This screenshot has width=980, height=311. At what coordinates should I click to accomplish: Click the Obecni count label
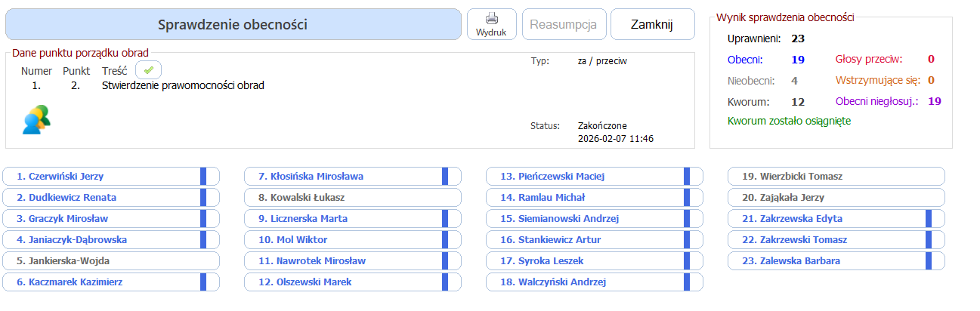[745, 59]
